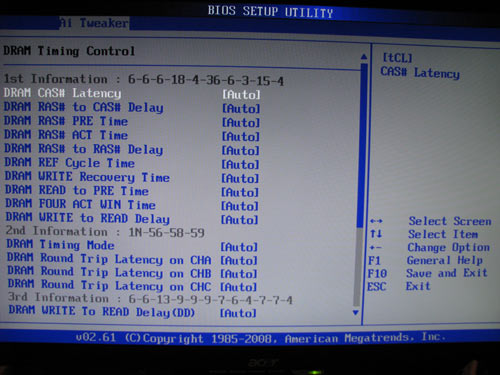This screenshot has height=375, width=500.
Task: Click the 1st Information timing string
Action: (x=144, y=80)
